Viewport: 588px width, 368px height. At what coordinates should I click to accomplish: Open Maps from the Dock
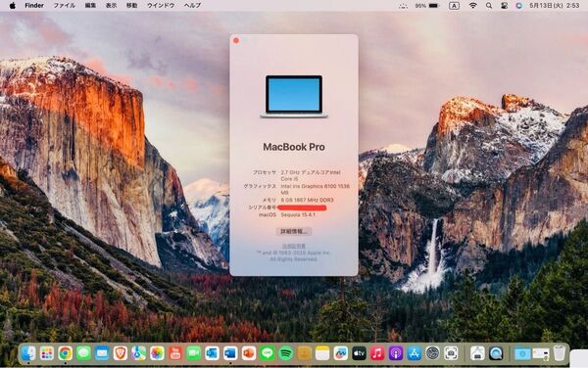pyautogui.click(x=139, y=353)
